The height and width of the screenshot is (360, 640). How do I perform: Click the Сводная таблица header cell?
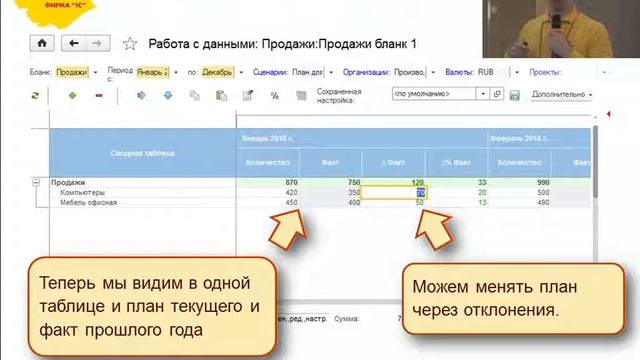(x=143, y=153)
